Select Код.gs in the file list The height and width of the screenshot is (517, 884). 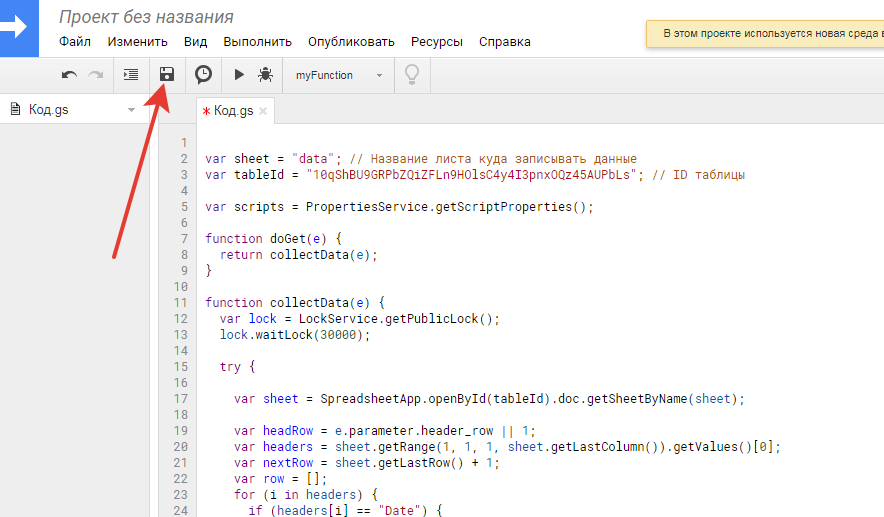pos(48,109)
